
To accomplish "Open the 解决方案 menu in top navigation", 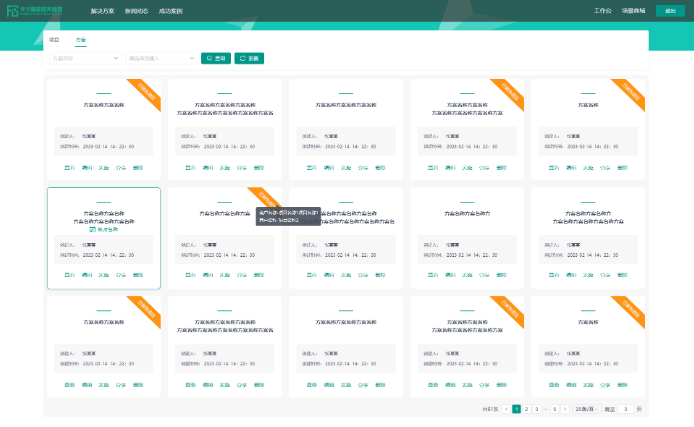I will click(103, 11).
